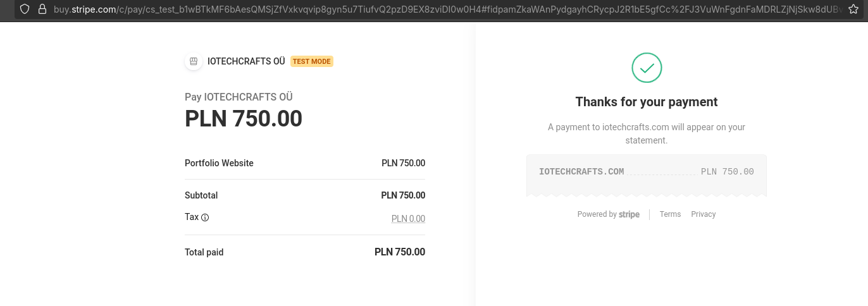Select the TEST MODE badge
868x306 pixels.
click(x=311, y=61)
